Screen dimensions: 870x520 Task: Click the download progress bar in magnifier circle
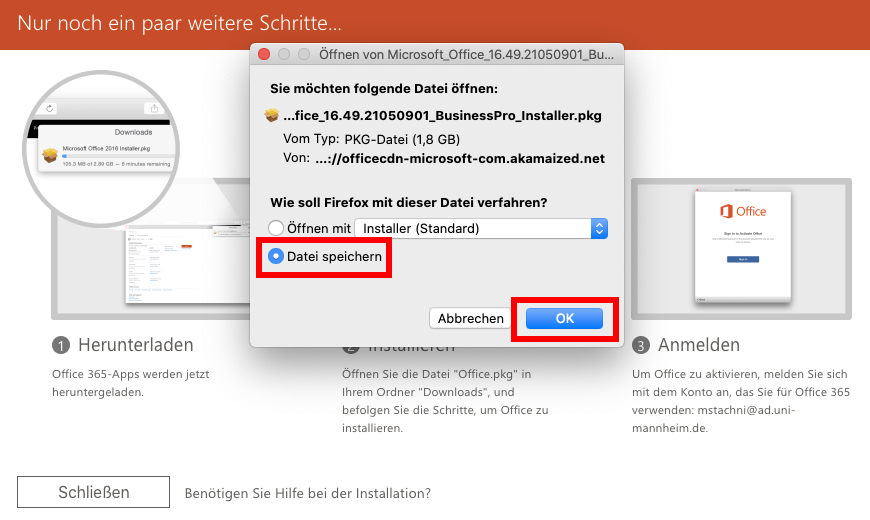pyautogui.click(x=118, y=156)
